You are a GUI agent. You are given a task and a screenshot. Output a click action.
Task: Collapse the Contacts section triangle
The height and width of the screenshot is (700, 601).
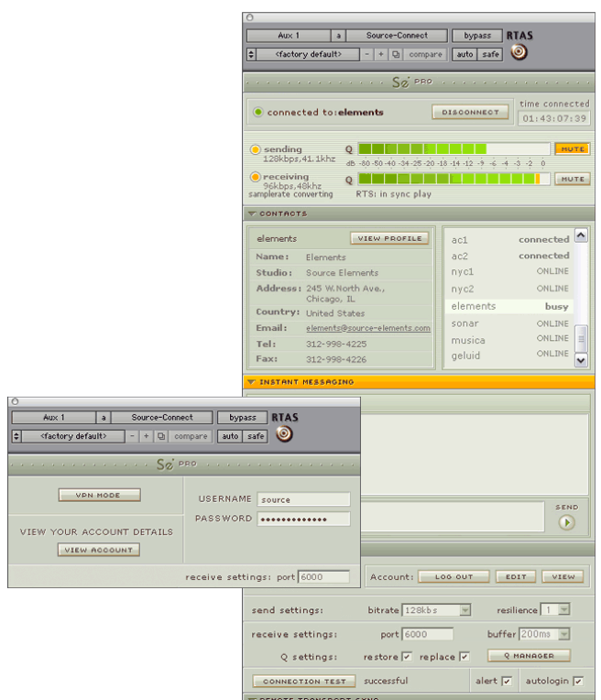[252, 214]
